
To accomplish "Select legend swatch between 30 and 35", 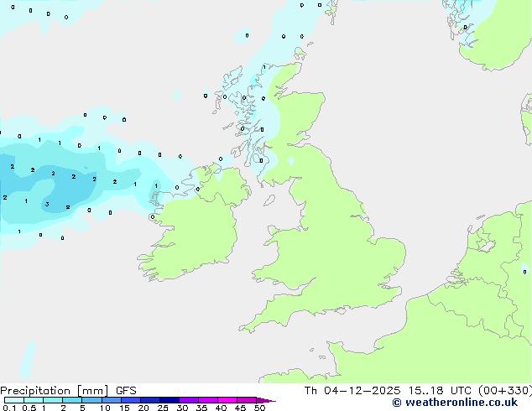I will coord(189,400).
